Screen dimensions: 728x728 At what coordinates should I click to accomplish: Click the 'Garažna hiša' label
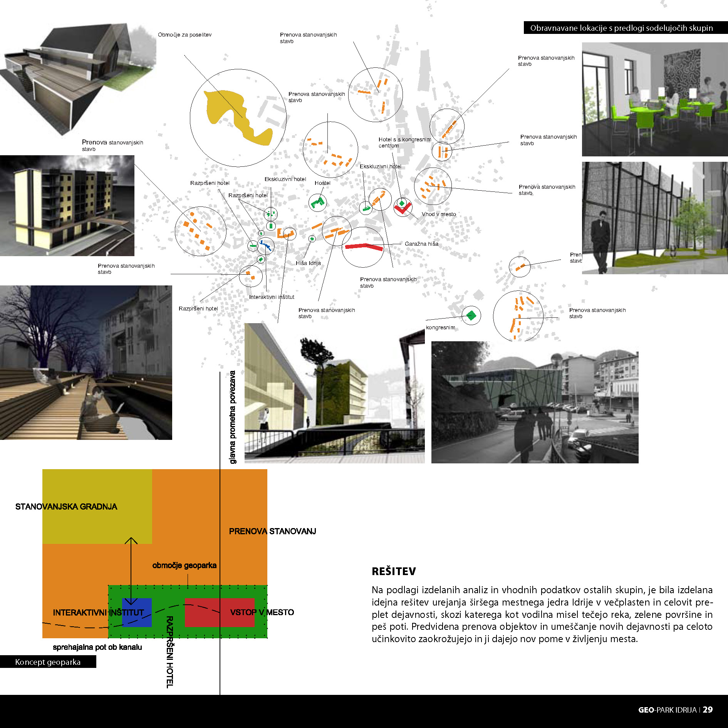tap(421, 244)
